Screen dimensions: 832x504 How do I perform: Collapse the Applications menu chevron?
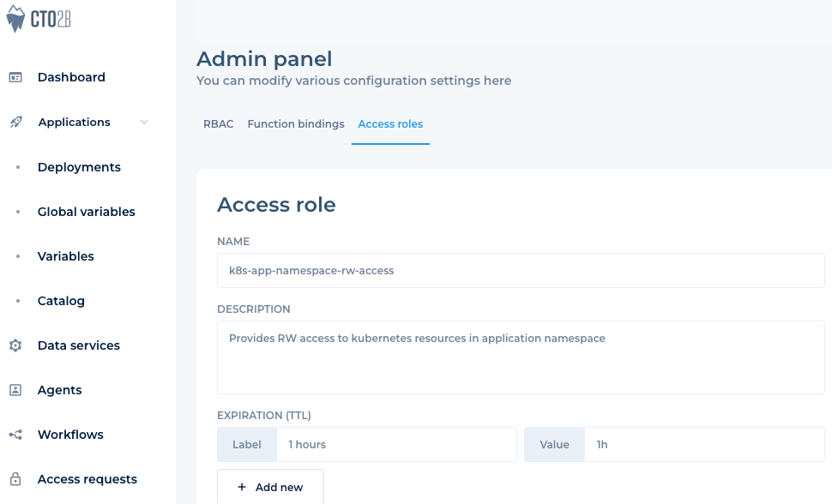point(144,123)
